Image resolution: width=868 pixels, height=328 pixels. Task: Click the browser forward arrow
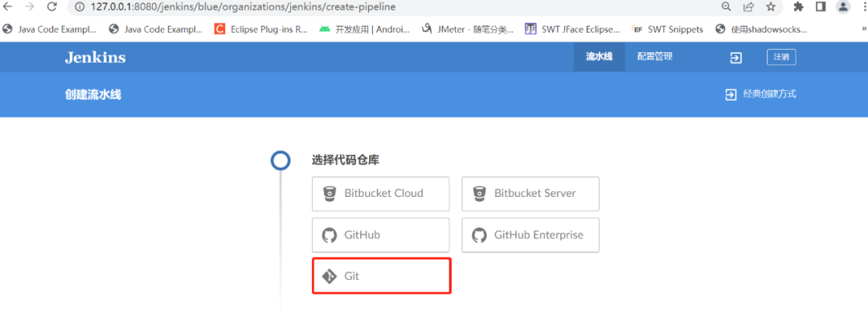click(30, 6)
